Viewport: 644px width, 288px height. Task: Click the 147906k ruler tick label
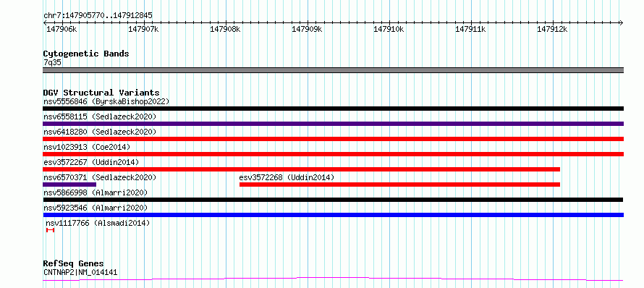click(62, 29)
